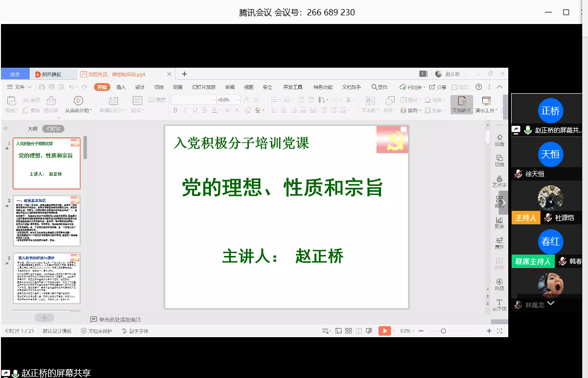This screenshot has height=378, width=588.
Task: Open the 动画 animation side panel icon
Action: (500, 137)
